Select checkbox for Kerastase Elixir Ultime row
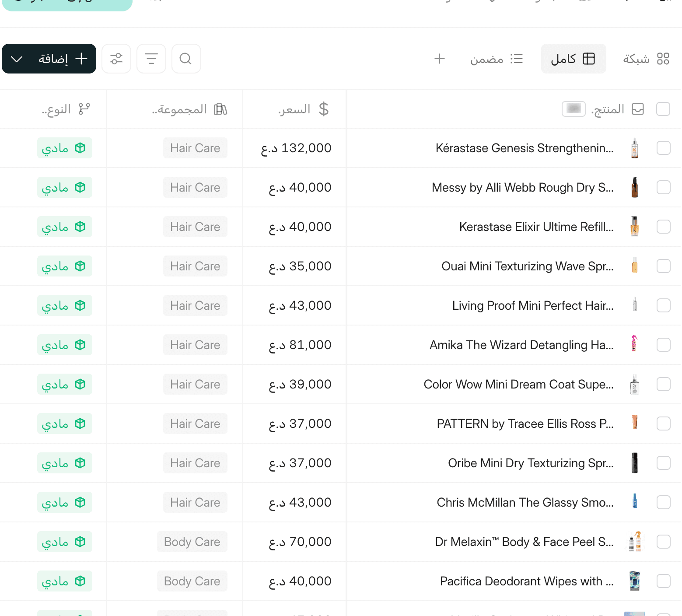The height and width of the screenshot is (616, 682). pyautogui.click(x=663, y=227)
